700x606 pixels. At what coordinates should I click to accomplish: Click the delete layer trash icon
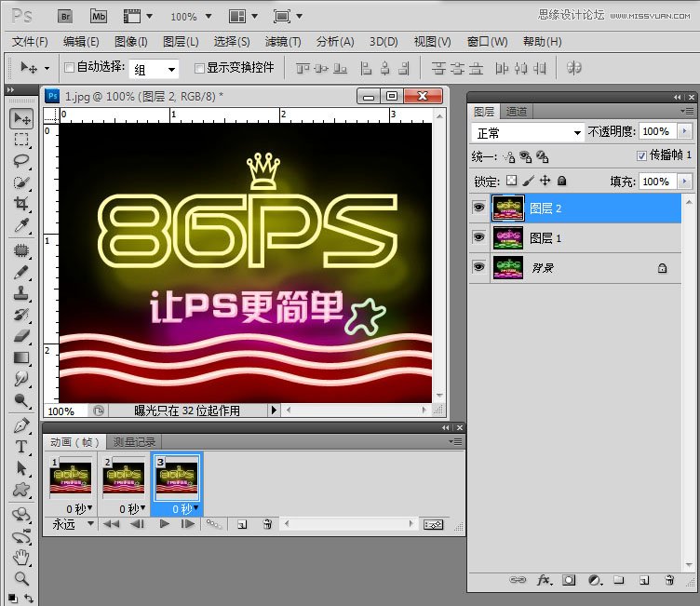tap(668, 580)
